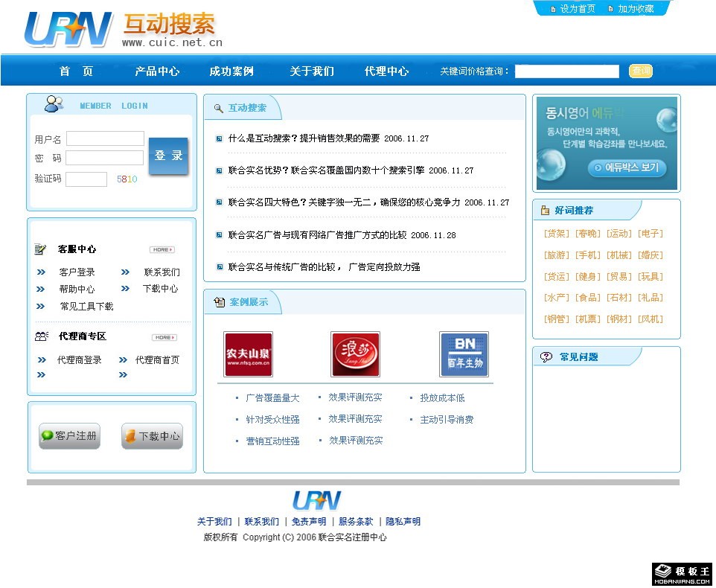Select keyword [春晚]
The image size is (716, 588).
[588, 234]
